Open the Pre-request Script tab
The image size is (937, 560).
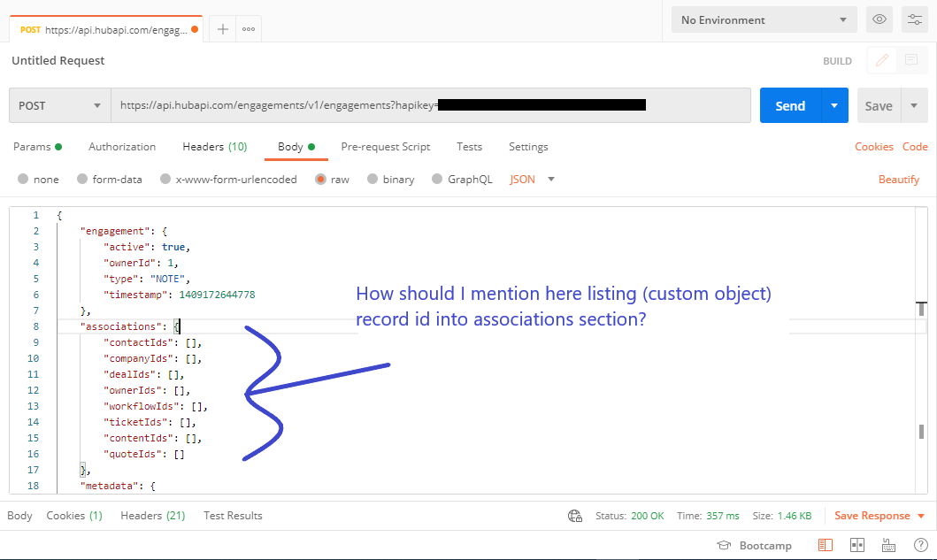coord(386,147)
